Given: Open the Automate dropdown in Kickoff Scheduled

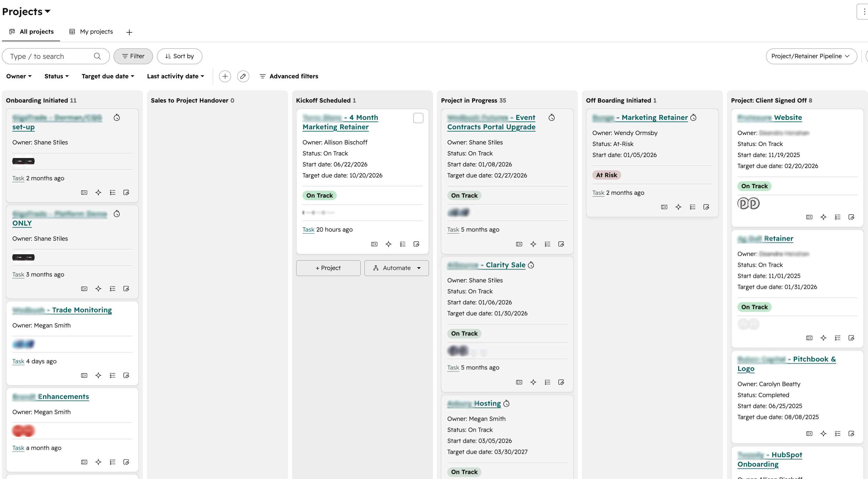Looking at the screenshot, I should 397,268.
